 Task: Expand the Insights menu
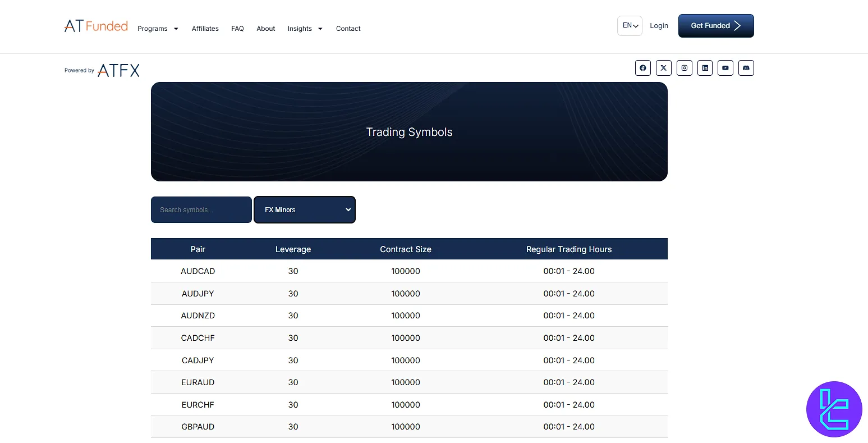305,29
